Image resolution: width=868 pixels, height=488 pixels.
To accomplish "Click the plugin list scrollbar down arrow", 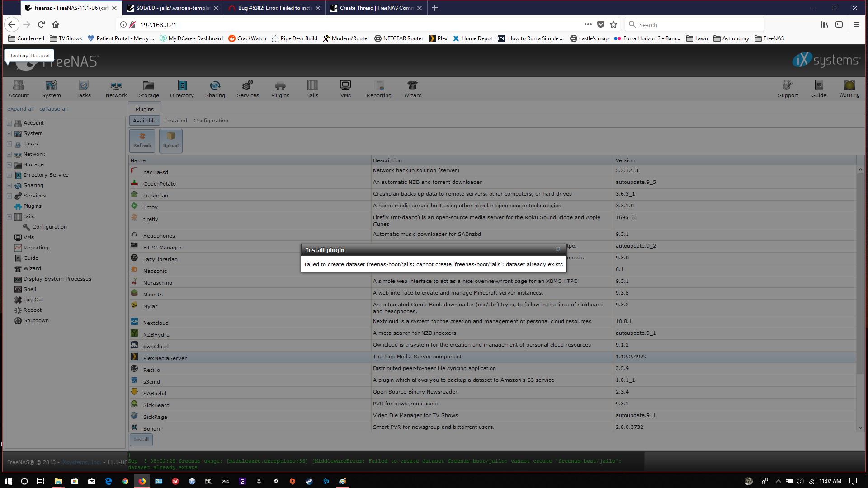I will 860,428.
